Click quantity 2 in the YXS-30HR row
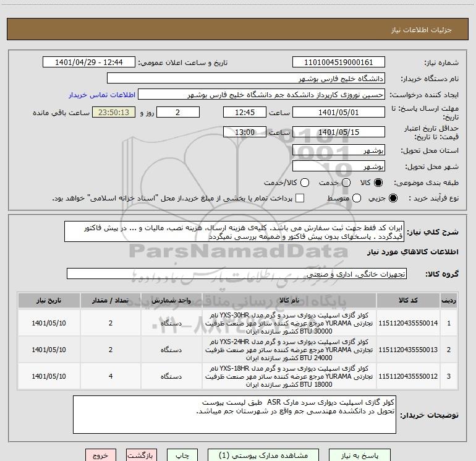Screen dimensions: 476x461 (111, 323)
